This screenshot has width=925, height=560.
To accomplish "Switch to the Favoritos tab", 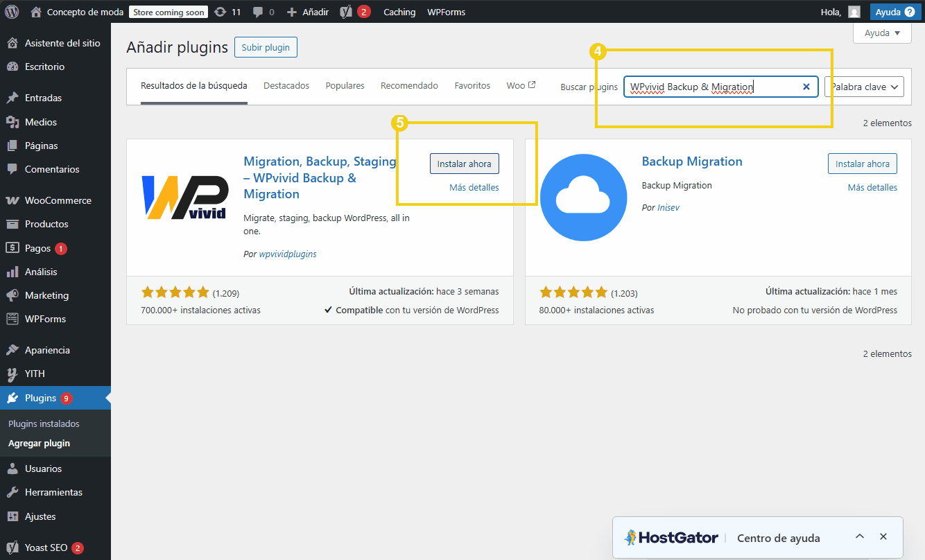I will click(x=472, y=86).
